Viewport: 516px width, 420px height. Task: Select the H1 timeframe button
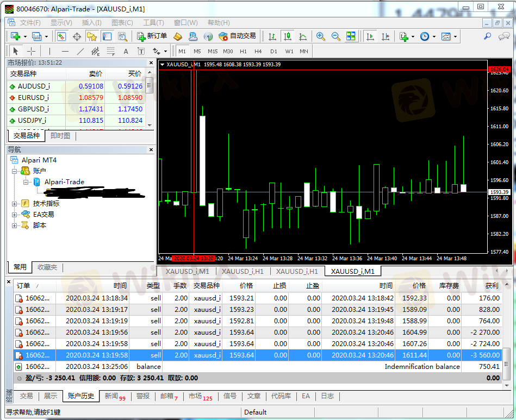pos(243,52)
